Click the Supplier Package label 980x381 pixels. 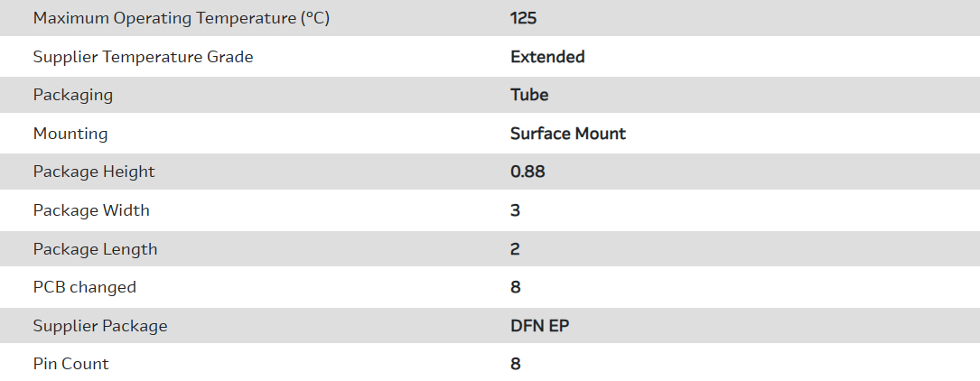click(100, 326)
